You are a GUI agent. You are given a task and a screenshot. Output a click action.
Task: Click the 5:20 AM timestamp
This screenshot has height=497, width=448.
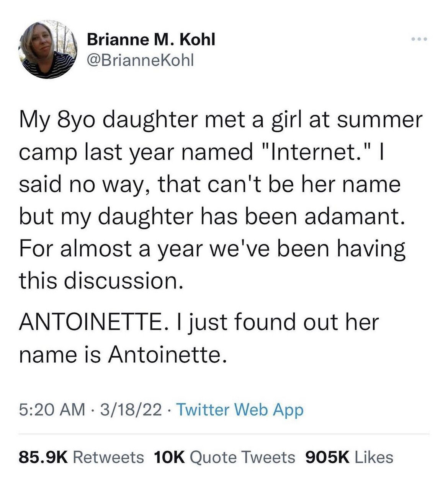click(x=52, y=410)
